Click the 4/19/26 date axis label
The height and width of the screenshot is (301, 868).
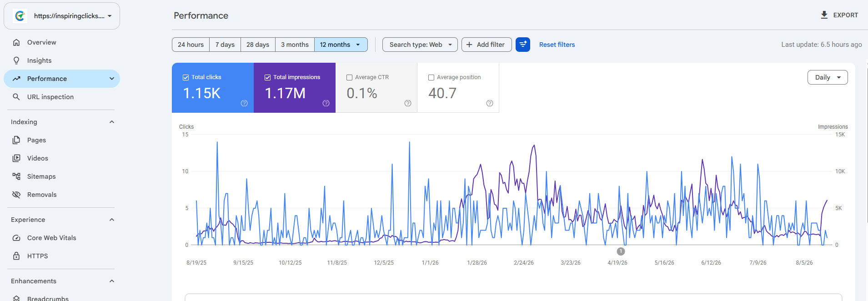[x=617, y=263]
